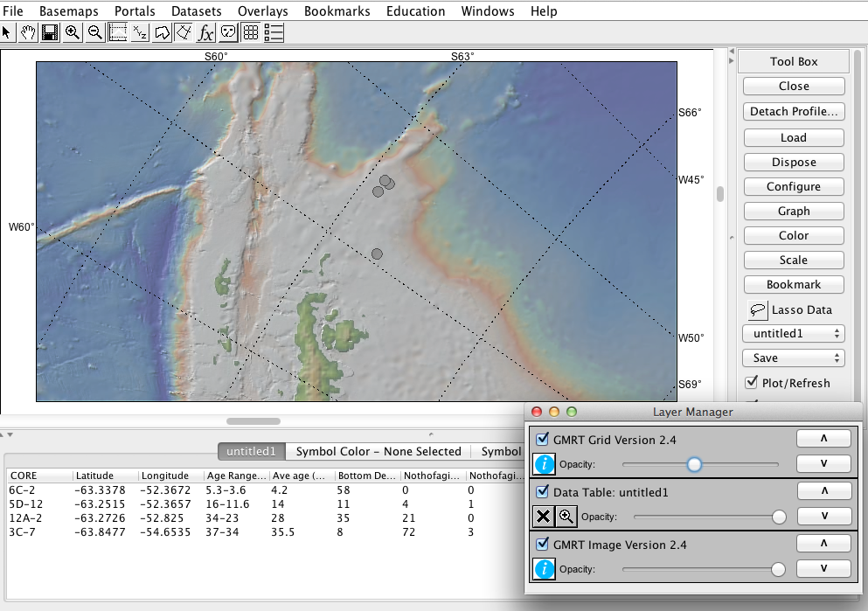Open the Datasets menu
Screen dimensions: 868x611
pos(196,11)
